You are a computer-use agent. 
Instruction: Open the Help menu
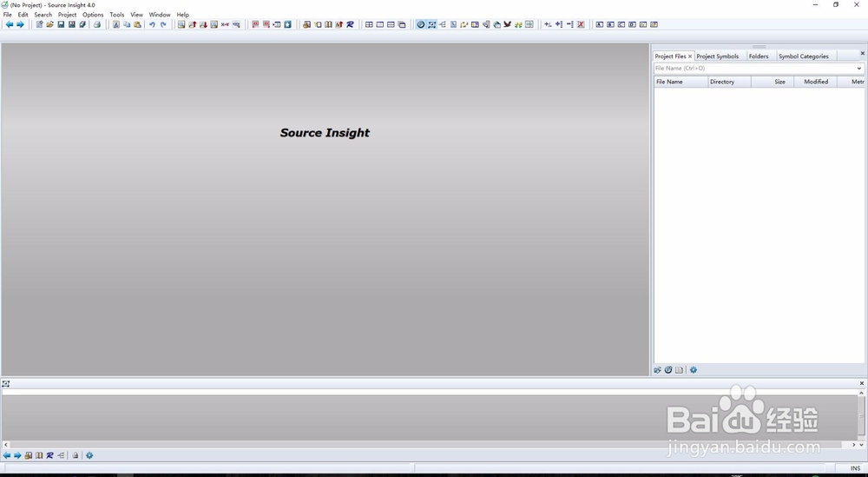point(182,15)
